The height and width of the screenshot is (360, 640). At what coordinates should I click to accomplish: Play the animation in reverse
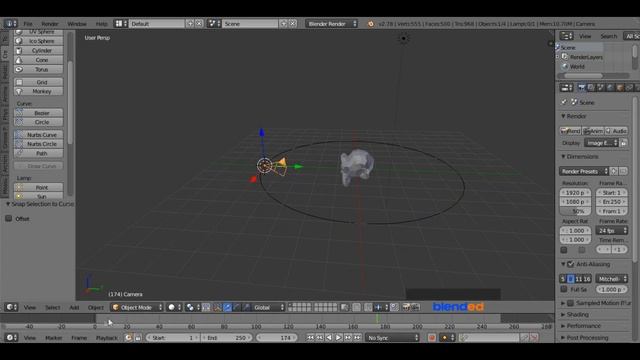coord(329,338)
